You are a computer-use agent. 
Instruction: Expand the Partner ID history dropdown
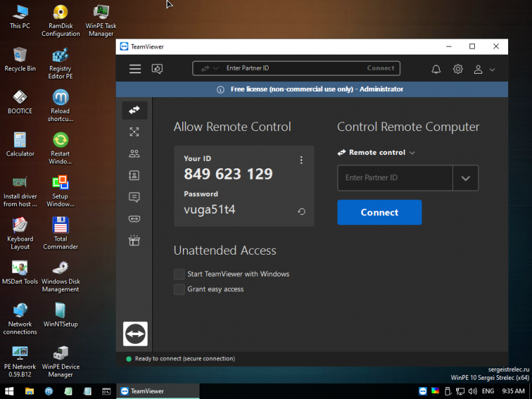click(x=465, y=178)
